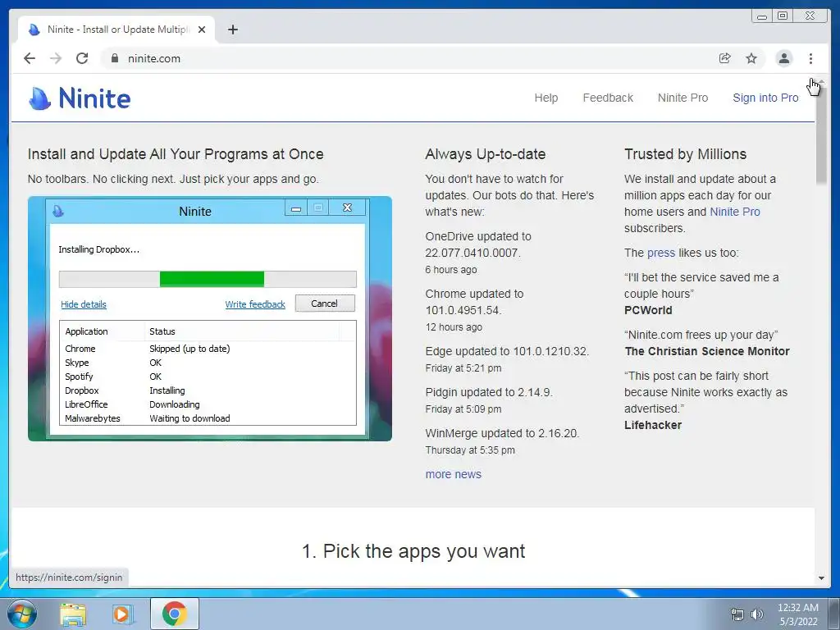Click the Chrome back arrow

30,58
